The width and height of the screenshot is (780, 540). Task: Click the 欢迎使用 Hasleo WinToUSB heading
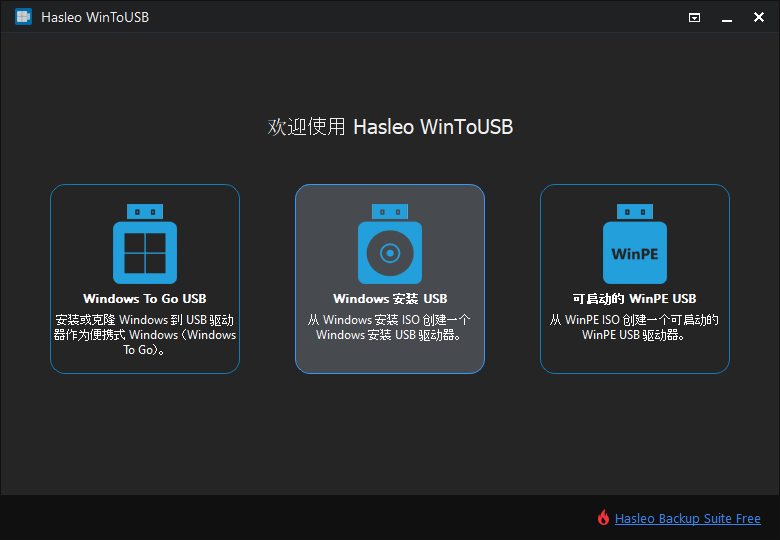(390, 127)
